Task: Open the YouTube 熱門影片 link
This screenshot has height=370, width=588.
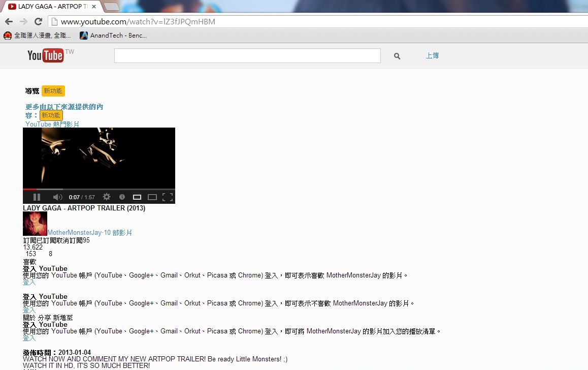Action: click(x=52, y=124)
